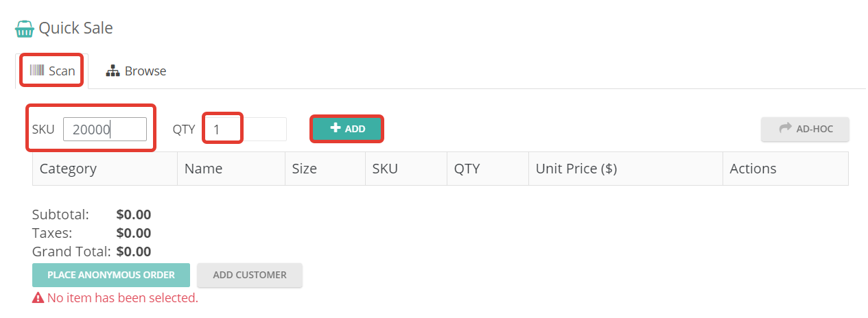The height and width of the screenshot is (318, 868).
Task: Add the item with ADD button
Action: (x=347, y=129)
